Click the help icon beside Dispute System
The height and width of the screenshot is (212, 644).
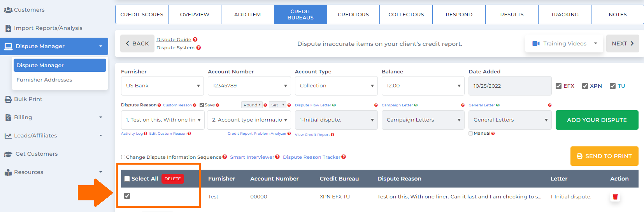click(x=198, y=48)
